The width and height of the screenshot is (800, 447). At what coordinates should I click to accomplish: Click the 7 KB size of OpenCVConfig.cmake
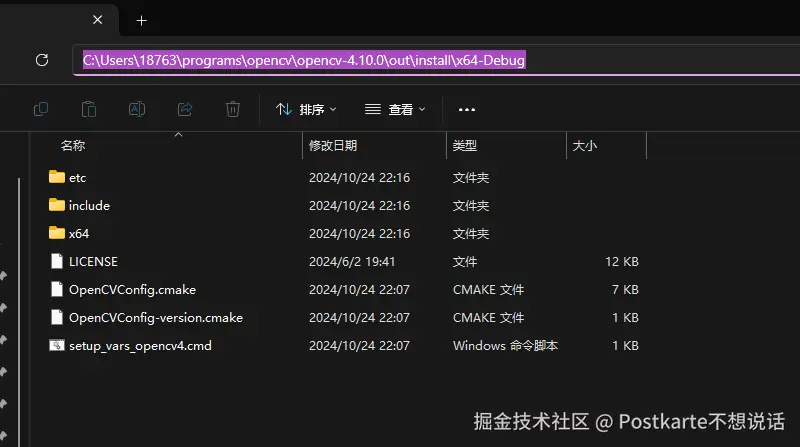(626, 290)
